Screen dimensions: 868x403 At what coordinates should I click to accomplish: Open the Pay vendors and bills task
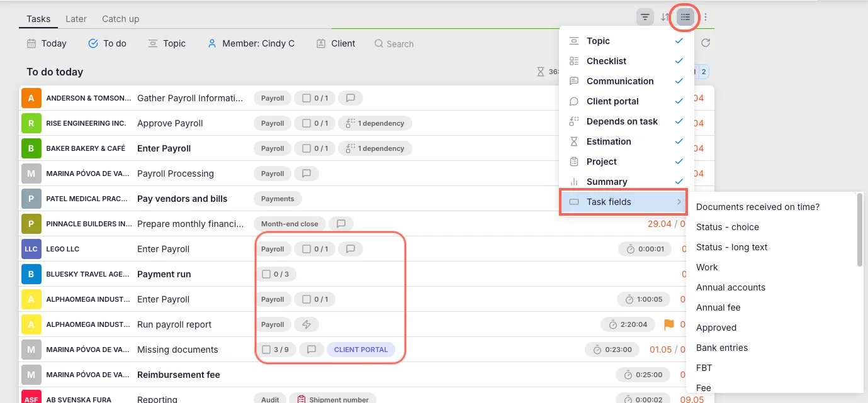coord(182,199)
